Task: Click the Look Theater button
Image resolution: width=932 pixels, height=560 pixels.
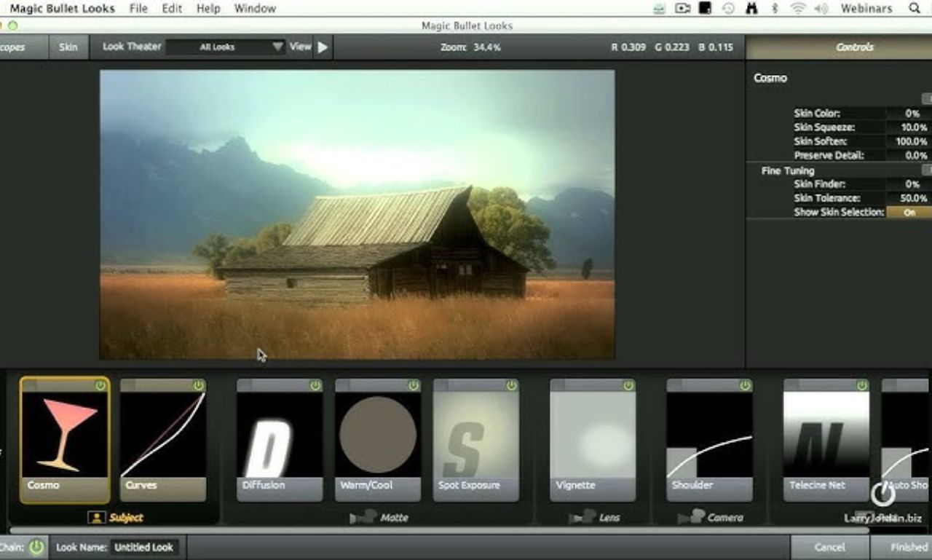Action: tap(132, 47)
